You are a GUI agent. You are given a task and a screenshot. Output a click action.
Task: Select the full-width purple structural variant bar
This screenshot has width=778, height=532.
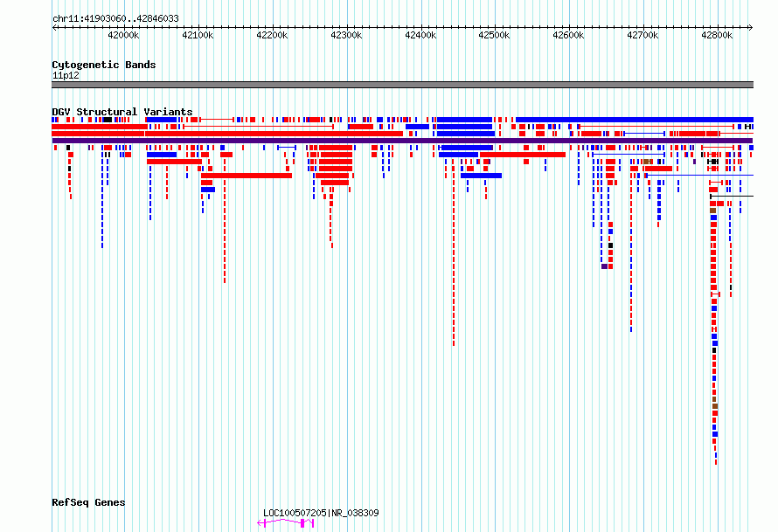[x=402, y=141]
